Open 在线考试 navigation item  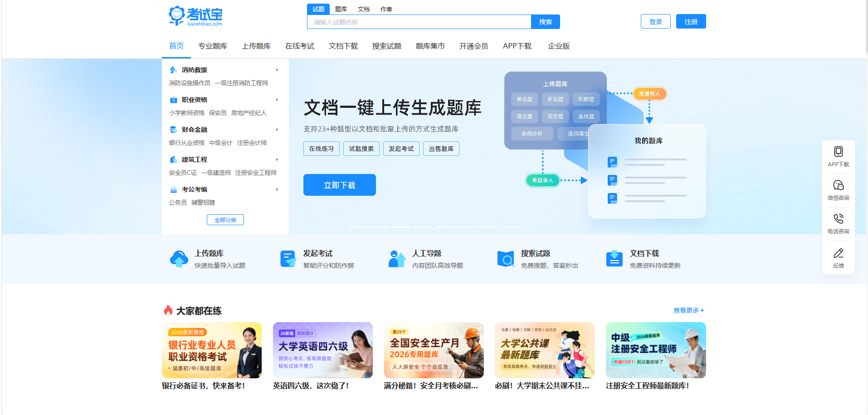click(x=300, y=46)
